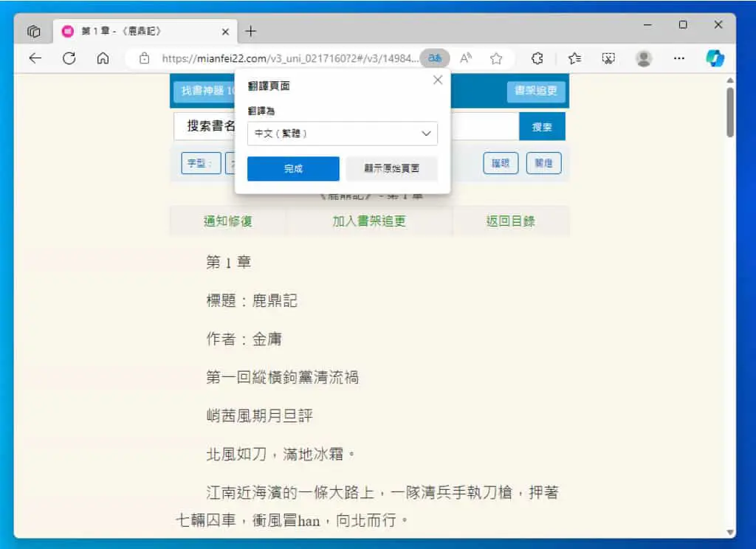The image size is (756, 549).
Task: Refresh the page with reload icon
Action: [x=69, y=58]
